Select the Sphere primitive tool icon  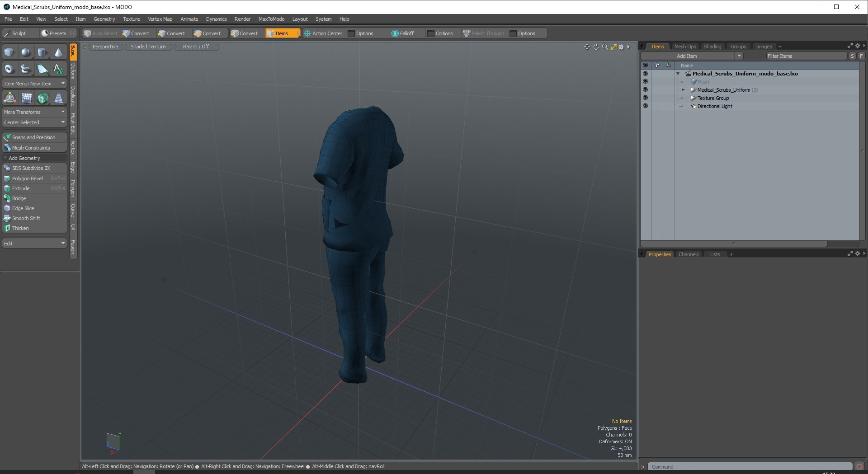pos(26,52)
